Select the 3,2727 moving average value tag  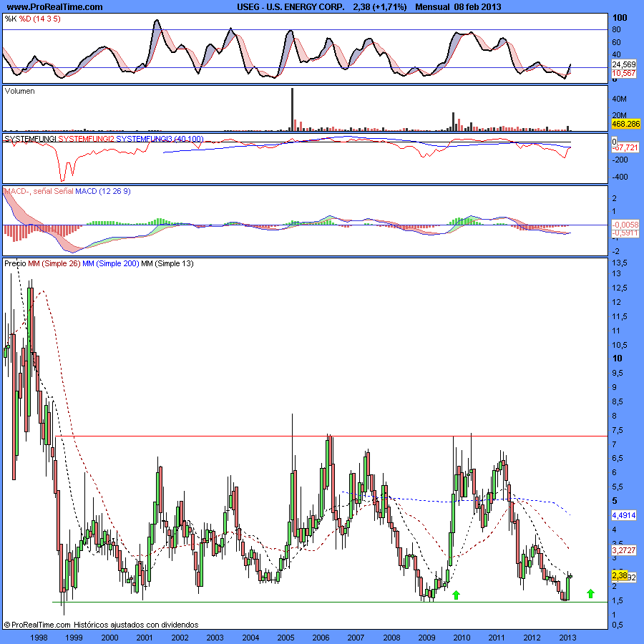[624, 550]
